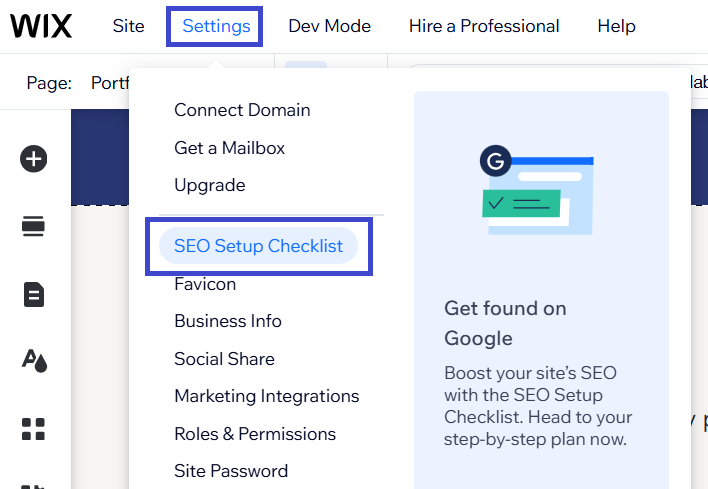
Task: Open the Help menu
Action: pyautogui.click(x=616, y=26)
